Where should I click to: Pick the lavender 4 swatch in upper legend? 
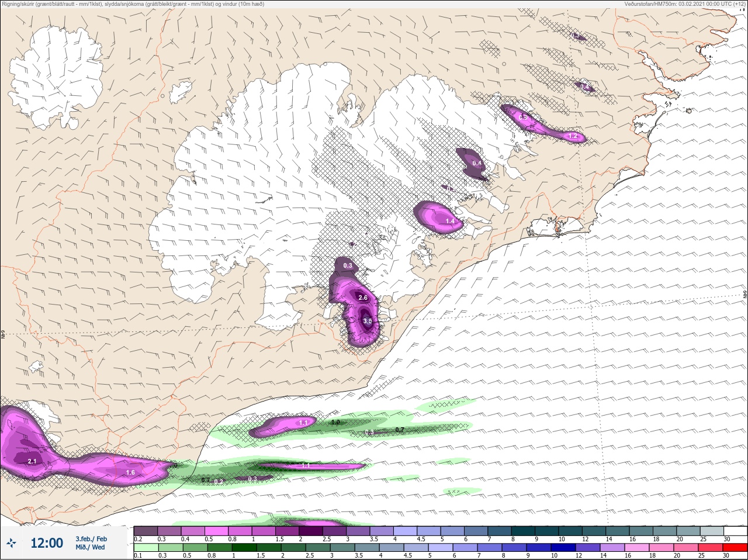coord(405,531)
